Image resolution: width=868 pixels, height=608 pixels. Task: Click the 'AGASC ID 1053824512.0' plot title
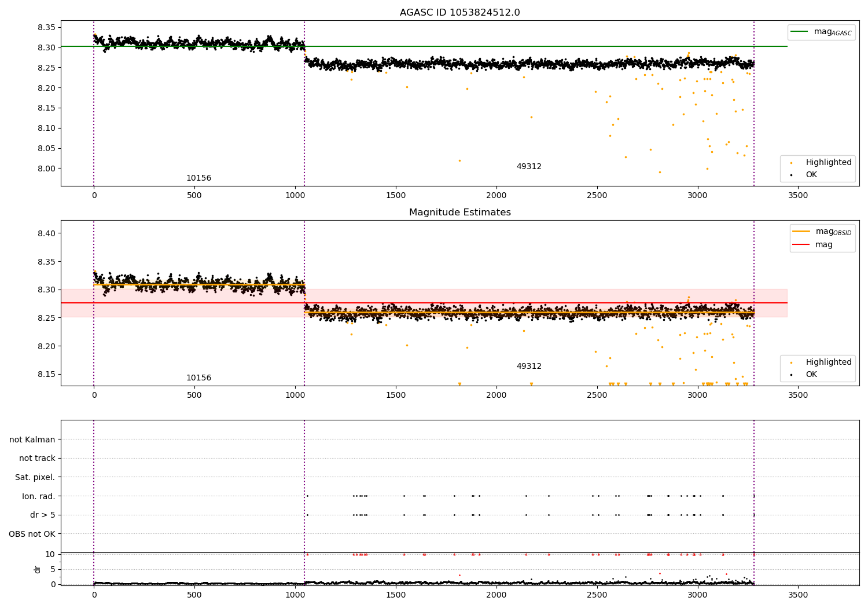pyautogui.click(x=459, y=12)
